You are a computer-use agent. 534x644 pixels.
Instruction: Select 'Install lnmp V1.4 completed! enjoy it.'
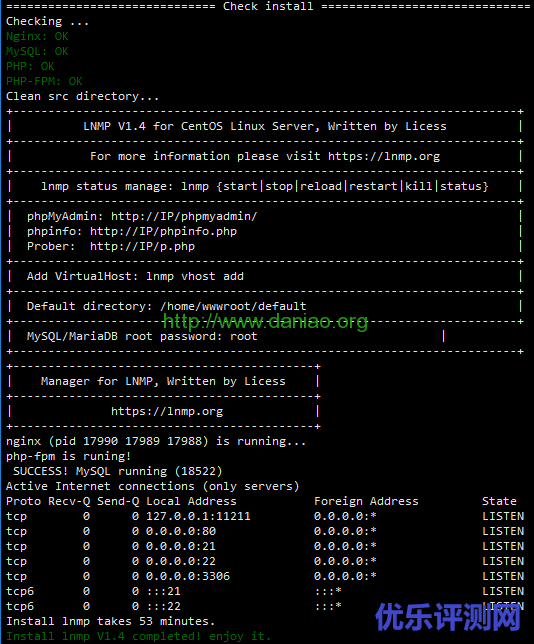(138, 637)
